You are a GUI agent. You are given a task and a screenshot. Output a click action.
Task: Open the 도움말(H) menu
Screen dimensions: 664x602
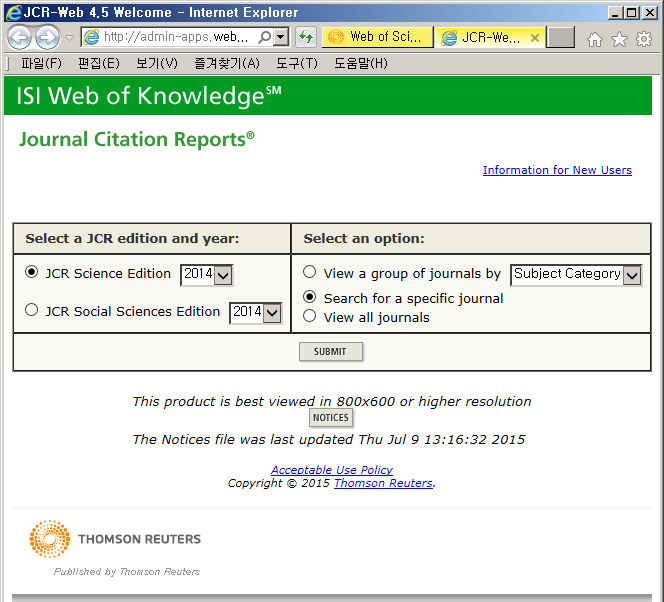pos(360,64)
